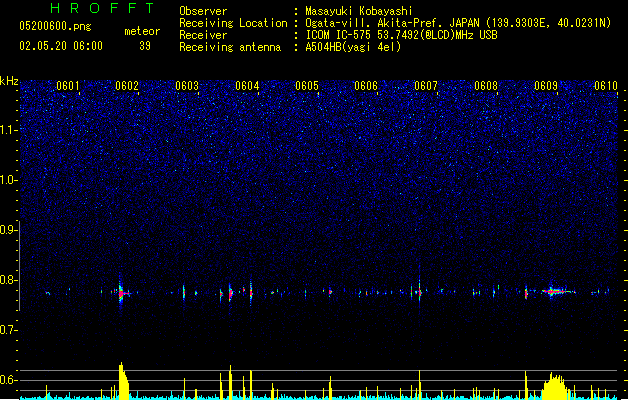Click the meteor echo at 0607
This screenshot has height=400, width=629.
point(420,292)
